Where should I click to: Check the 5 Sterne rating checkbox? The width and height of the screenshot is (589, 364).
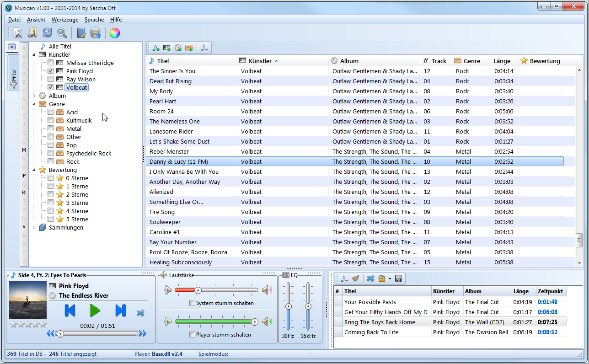51,219
